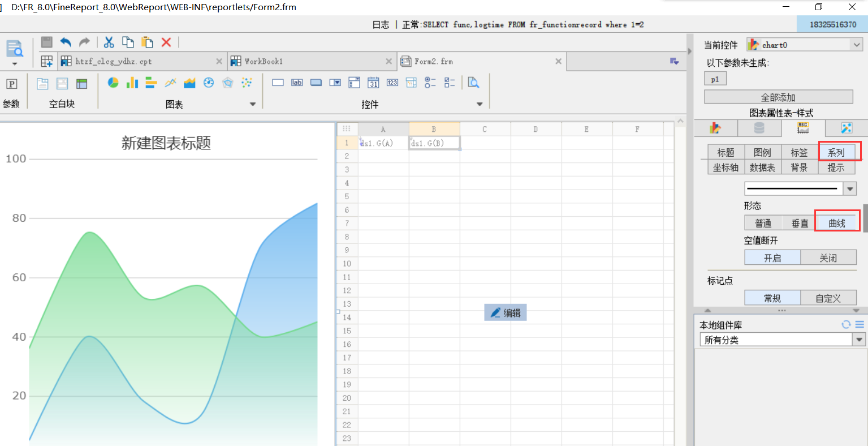868x446 pixels.
Task: Insert a column chart
Action: pos(132,83)
